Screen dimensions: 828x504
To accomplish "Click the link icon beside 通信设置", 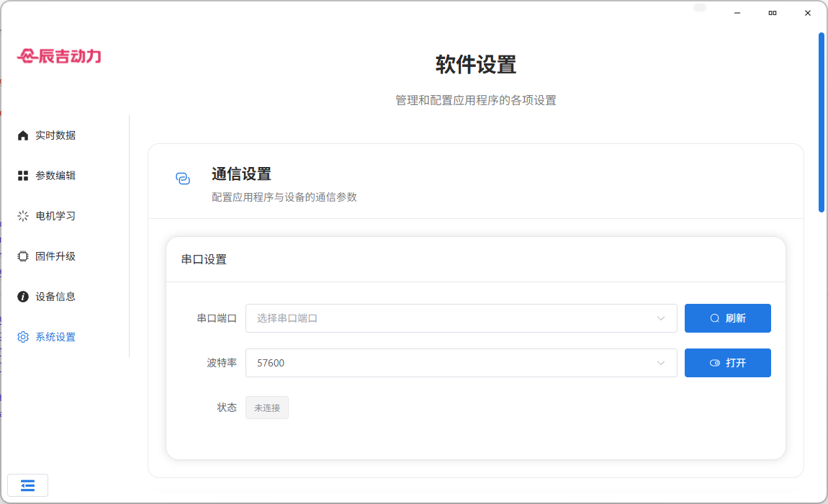I will pyautogui.click(x=183, y=179).
